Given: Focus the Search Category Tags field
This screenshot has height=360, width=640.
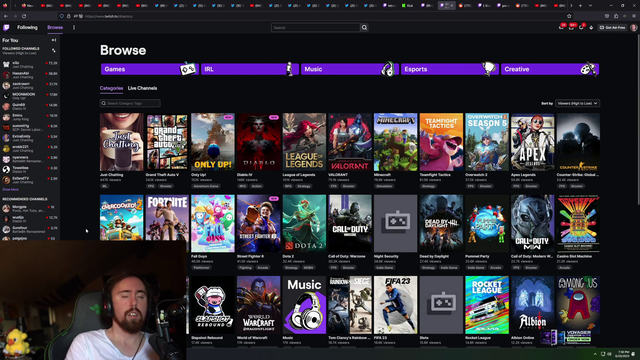Looking at the screenshot, I should pyautogui.click(x=130, y=103).
